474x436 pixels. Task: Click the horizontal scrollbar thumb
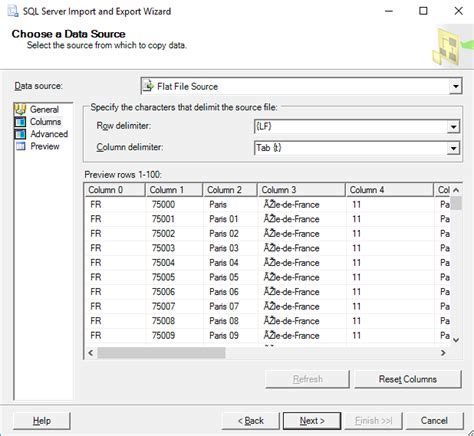tap(161, 353)
